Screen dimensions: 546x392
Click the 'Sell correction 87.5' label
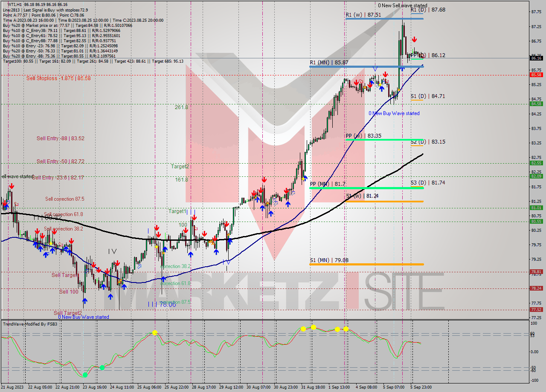pyautogui.click(x=65, y=199)
